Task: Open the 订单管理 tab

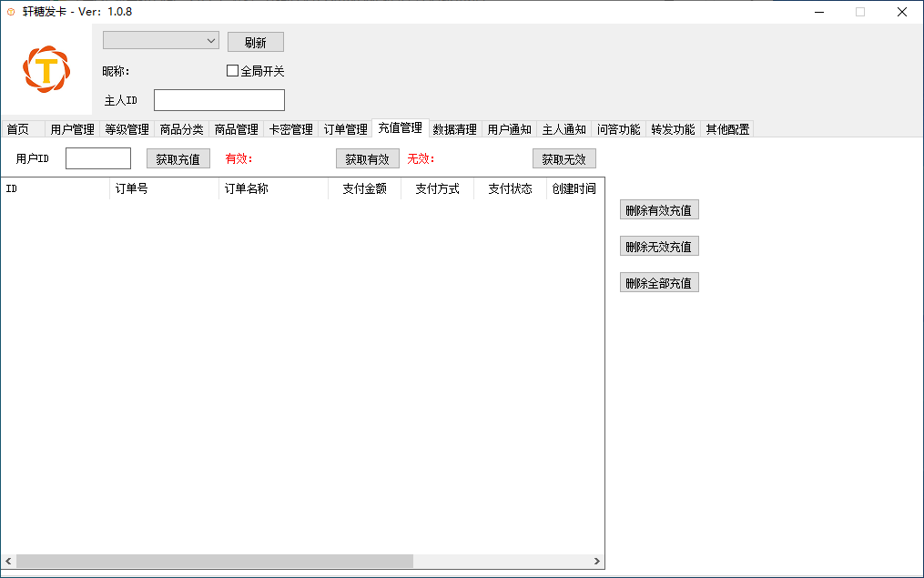Action: (346, 129)
